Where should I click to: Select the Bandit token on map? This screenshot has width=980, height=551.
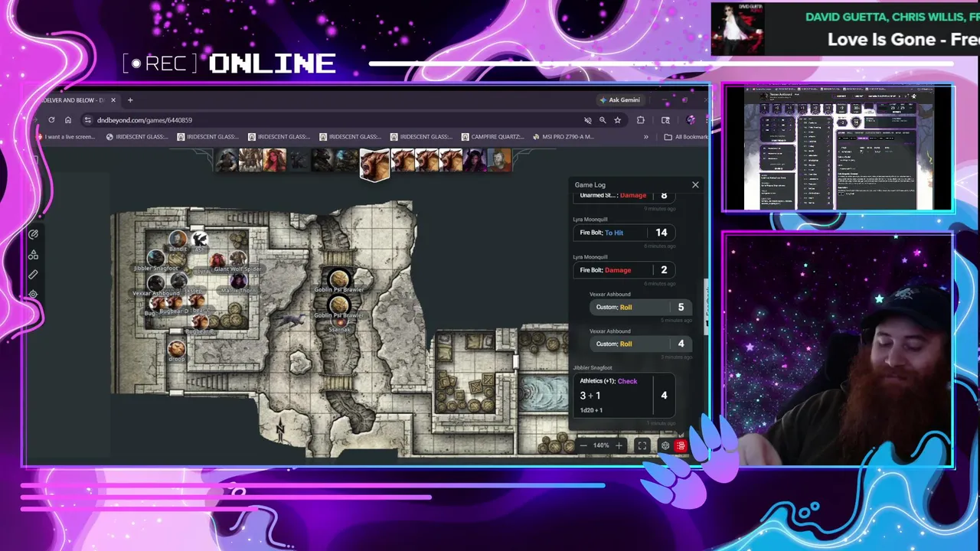178,240
